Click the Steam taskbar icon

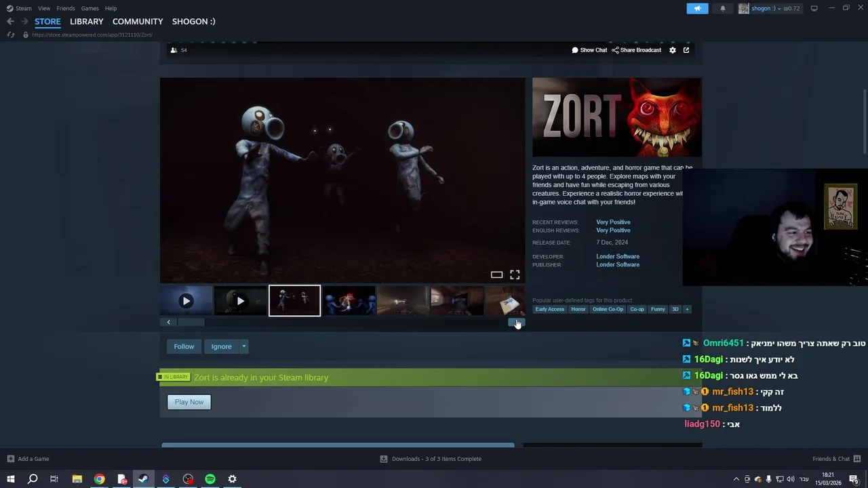point(143,479)
